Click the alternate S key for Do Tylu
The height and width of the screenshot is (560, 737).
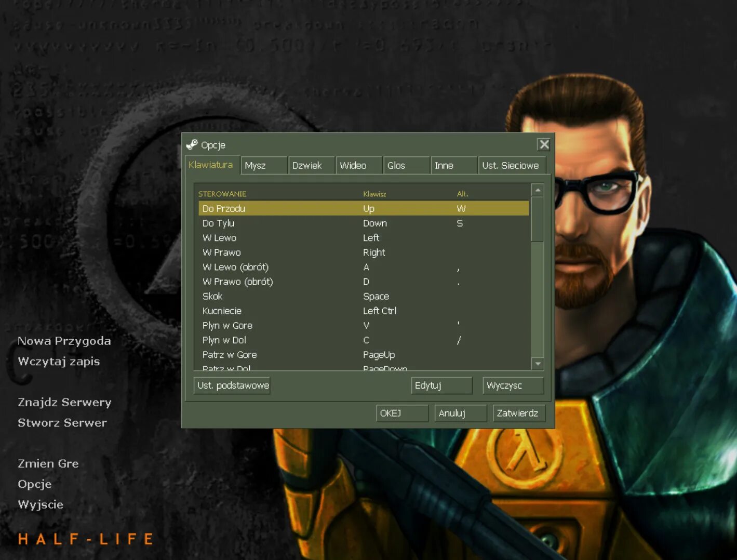[460, 223]
